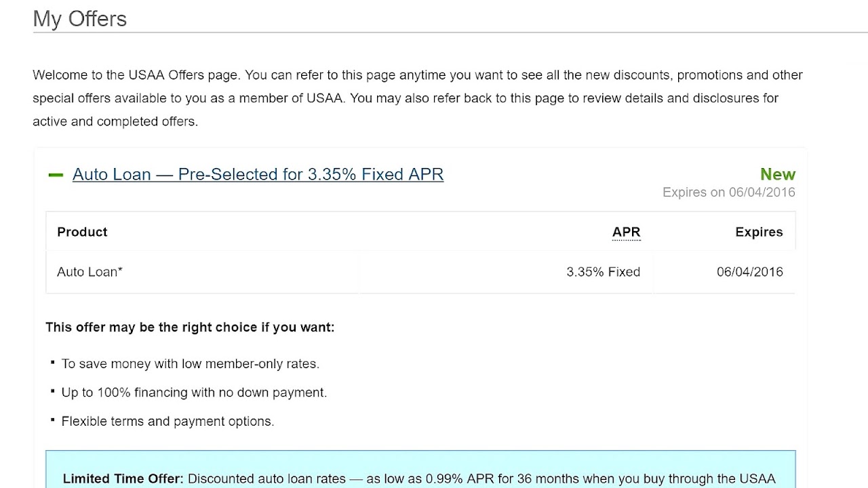The width and height of the screenshot is (868, 488).
Task: Click "This offer may be the right choice" heading
Action: click(x=190, y=327)
